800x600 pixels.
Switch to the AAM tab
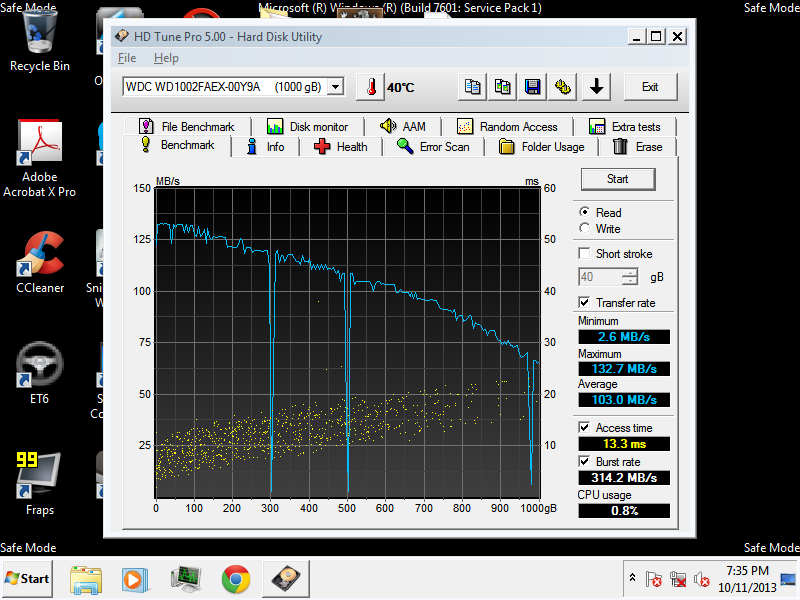pos(403,127)
